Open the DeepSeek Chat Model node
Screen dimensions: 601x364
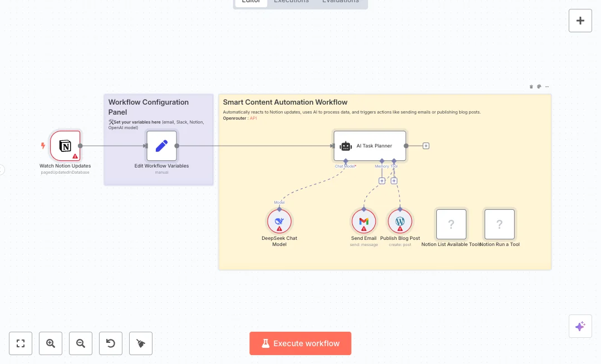(279, 221)
